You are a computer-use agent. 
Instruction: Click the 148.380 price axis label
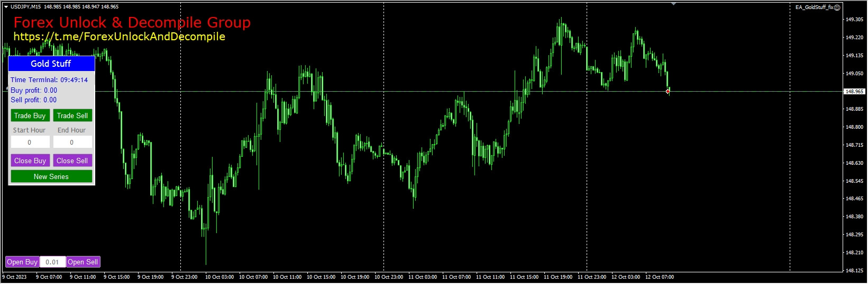854,217
